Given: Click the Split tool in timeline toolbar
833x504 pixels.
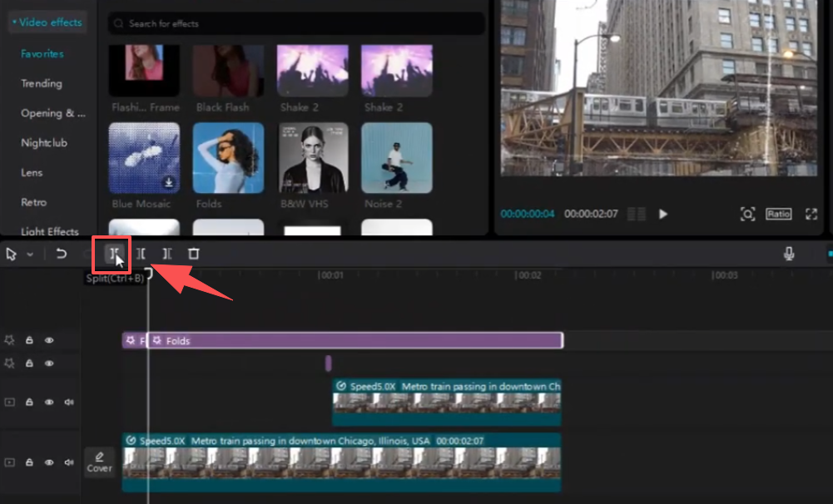Looking at the screenshot, I should (115, 254).
